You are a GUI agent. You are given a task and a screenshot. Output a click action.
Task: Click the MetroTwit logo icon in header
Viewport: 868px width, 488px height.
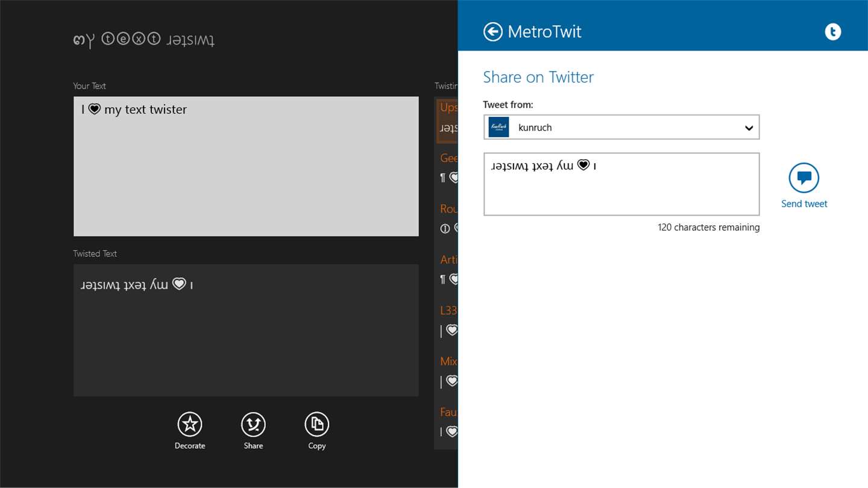click(833, 31)
